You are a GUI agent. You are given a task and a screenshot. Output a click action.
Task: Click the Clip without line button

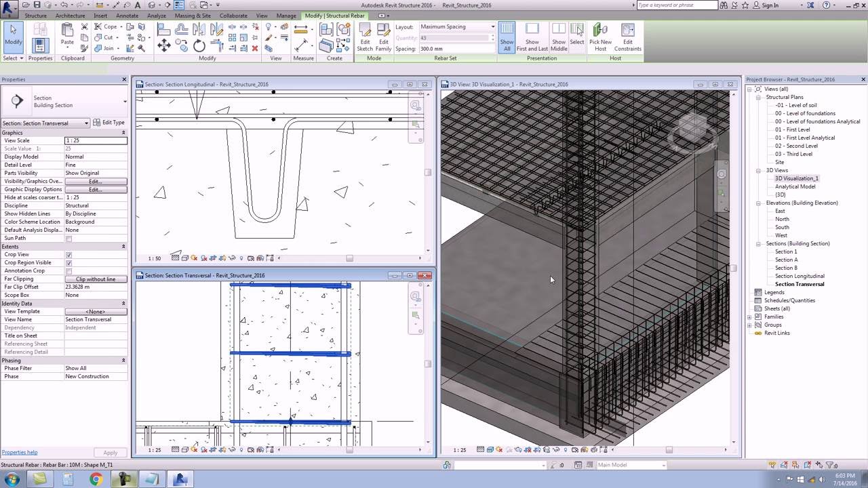[x=96, y=279]
